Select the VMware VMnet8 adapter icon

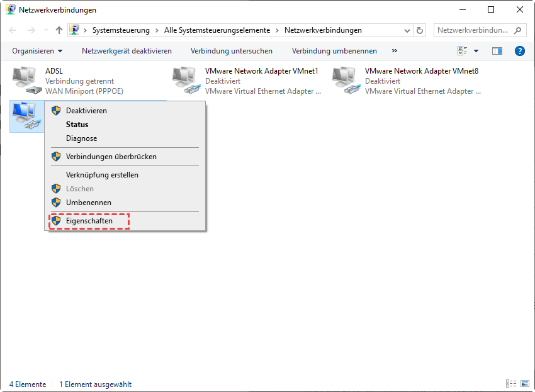click(x=346, y=81)
